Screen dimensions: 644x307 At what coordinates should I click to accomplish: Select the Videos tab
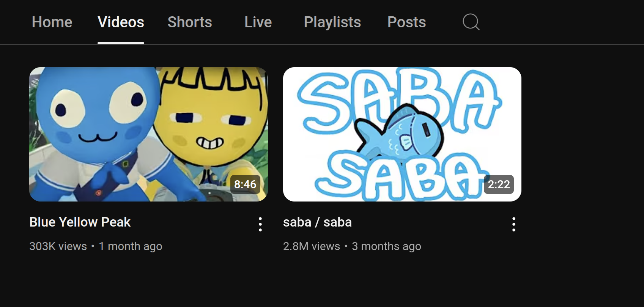[121, 22]
